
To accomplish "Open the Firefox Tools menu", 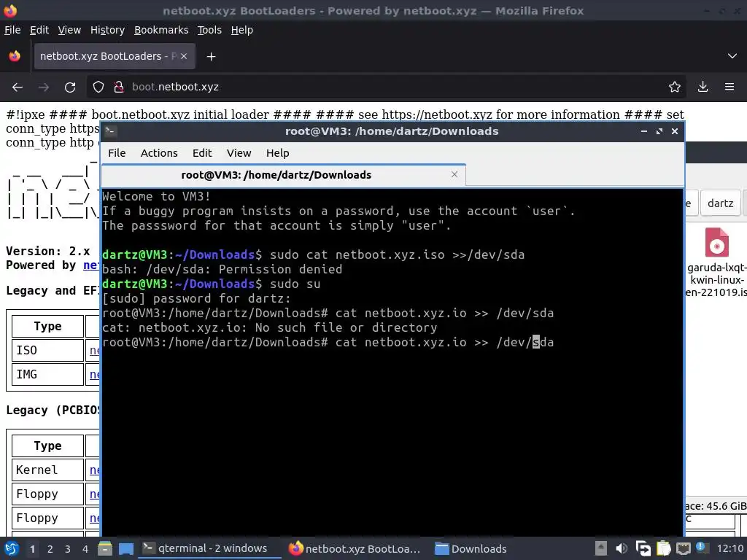I will point(209,30).
